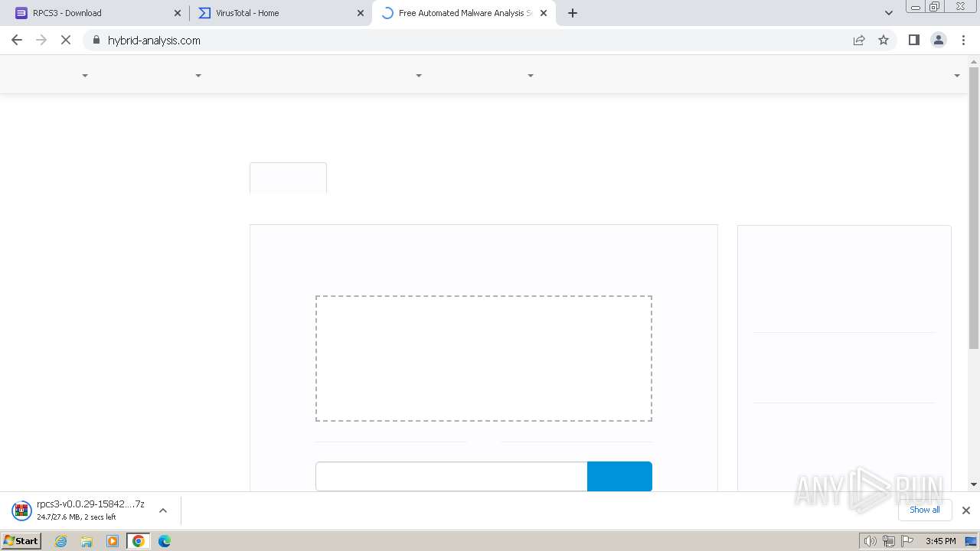Expand the third navigation menu dropdown arrow
The height and width of the screenshot is (551, 980).
pyautogui.click(x=419, y=76)
